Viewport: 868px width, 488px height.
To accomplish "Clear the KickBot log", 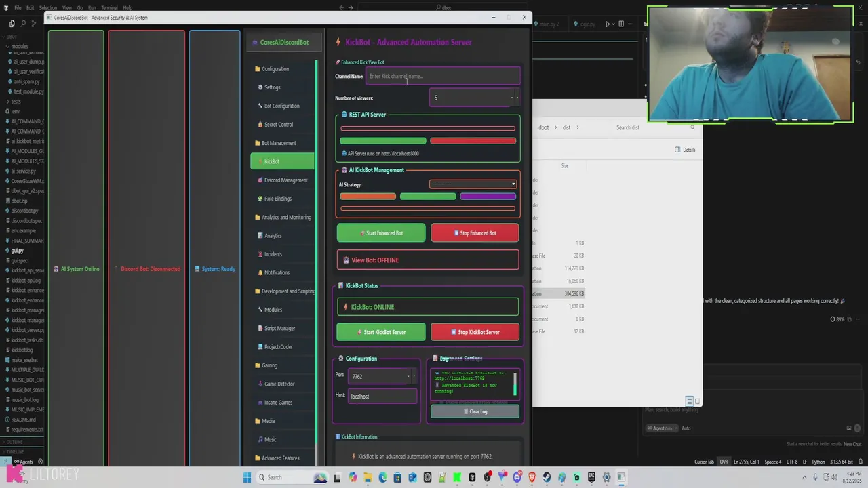I will coord(475,411).
